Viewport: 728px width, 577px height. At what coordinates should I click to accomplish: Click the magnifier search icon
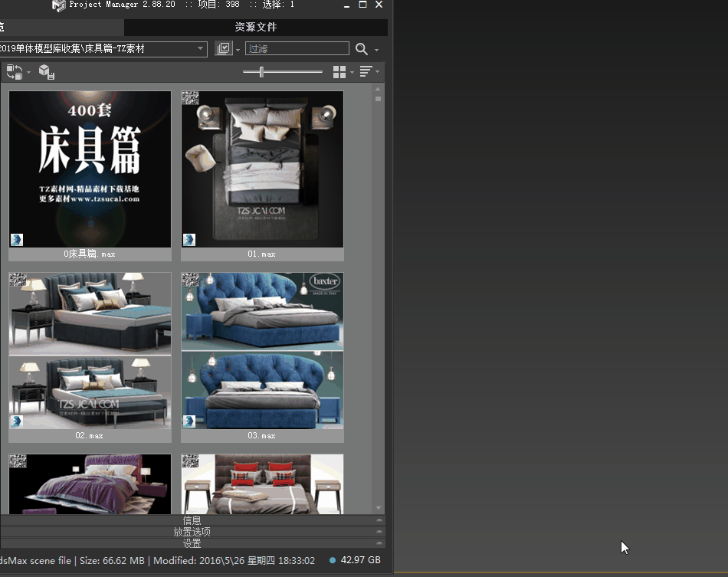(x=361, y=49)
